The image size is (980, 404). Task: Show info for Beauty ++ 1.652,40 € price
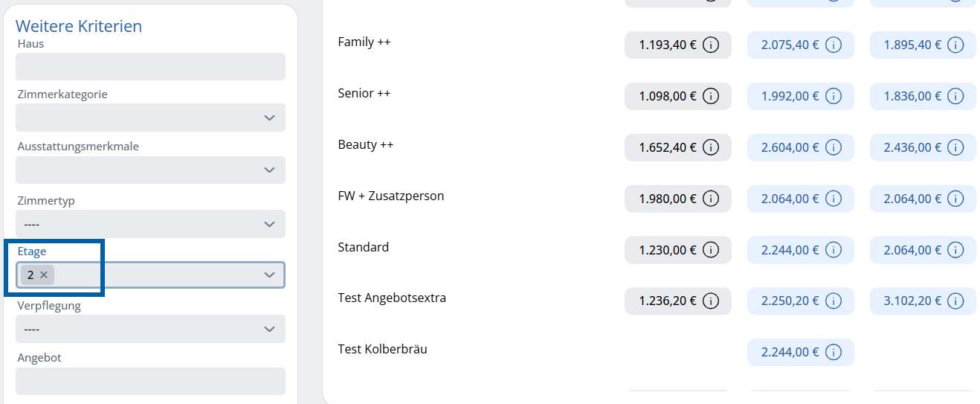tap(711, 147)
